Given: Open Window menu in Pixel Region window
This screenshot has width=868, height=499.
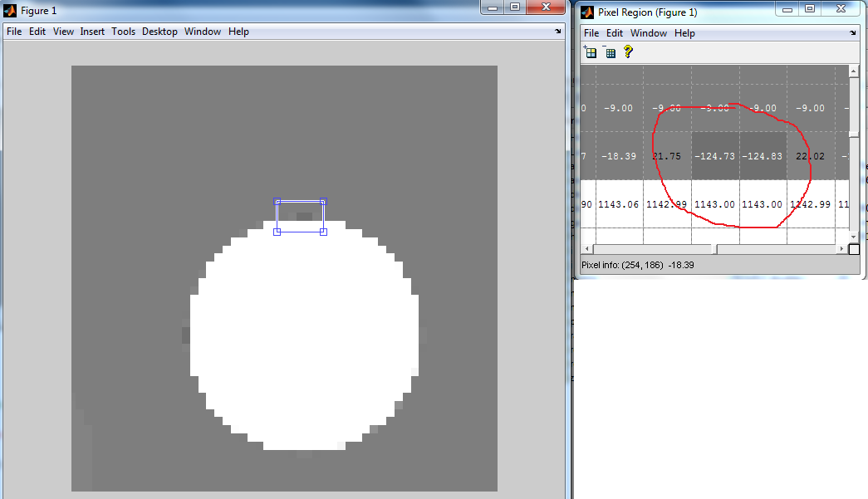Looking at the screenshot, I should tap(648, 33).
